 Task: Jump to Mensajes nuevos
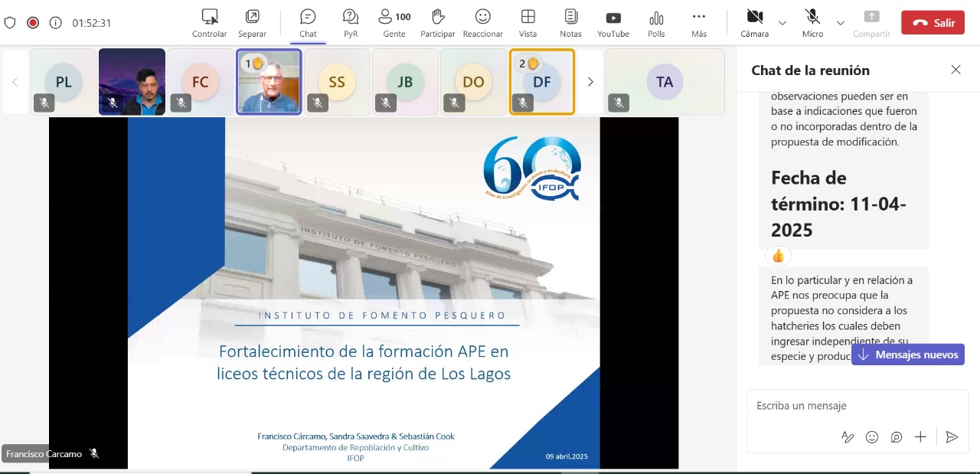(x=908, y=355)
